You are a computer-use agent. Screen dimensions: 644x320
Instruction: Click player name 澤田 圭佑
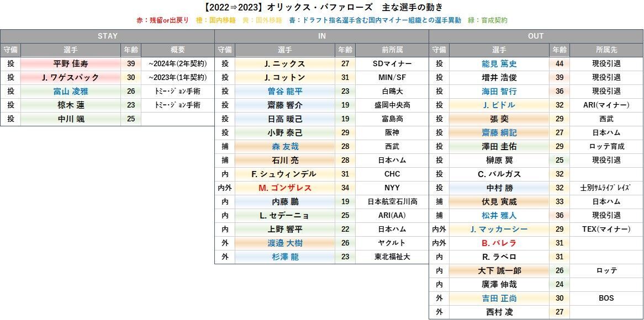(x=499, y=146)
